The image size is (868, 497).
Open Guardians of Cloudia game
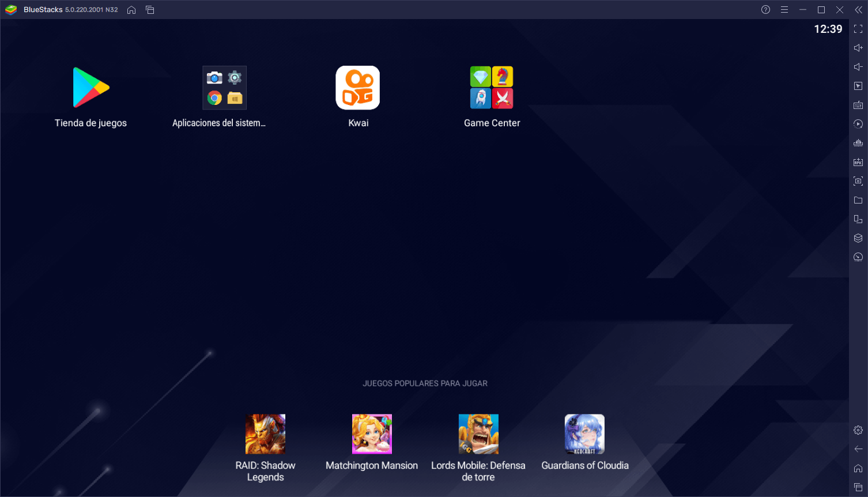point(584,434)
